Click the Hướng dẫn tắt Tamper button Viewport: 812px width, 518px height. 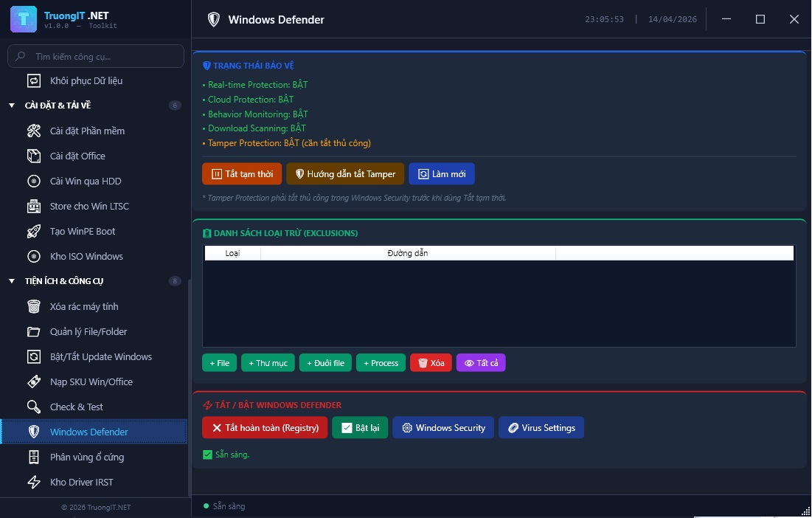click(345, 174)
